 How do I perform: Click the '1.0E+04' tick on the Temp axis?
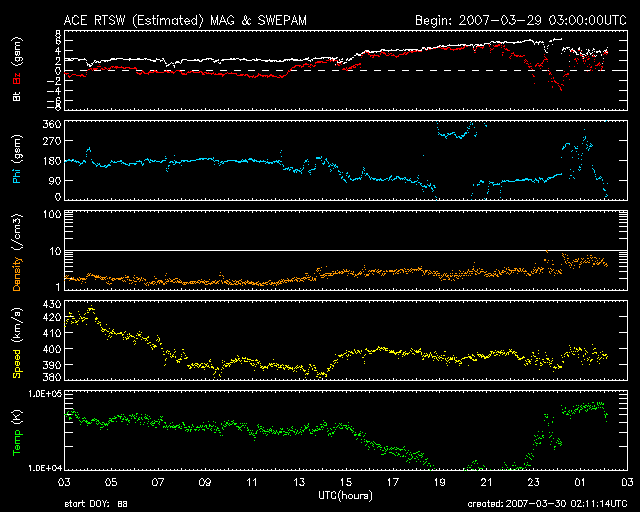pos(45,468)
